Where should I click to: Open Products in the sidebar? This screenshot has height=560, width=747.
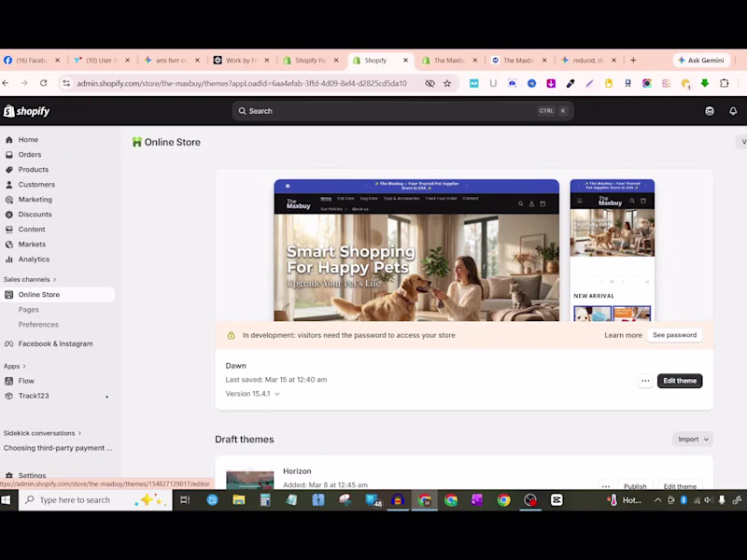pos(34,170)
